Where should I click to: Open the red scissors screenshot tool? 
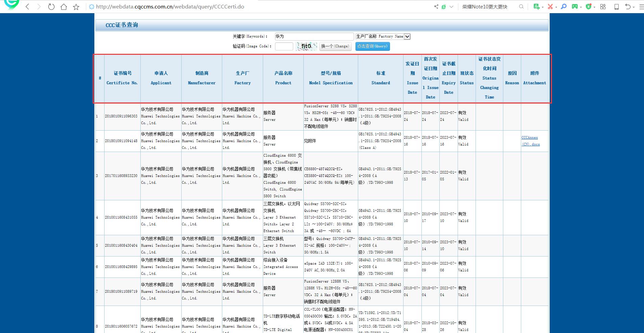pyautogui.click(x=550, y=7)
